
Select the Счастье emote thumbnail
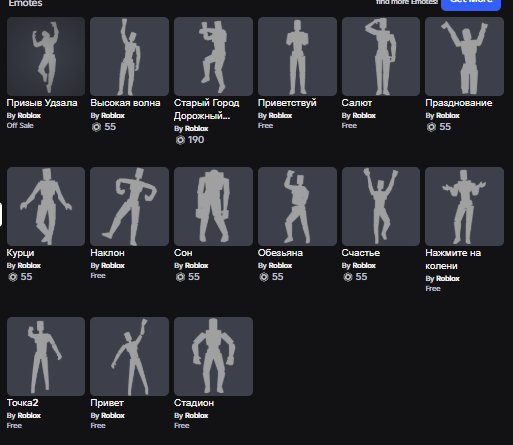click(x=381, y=207)
